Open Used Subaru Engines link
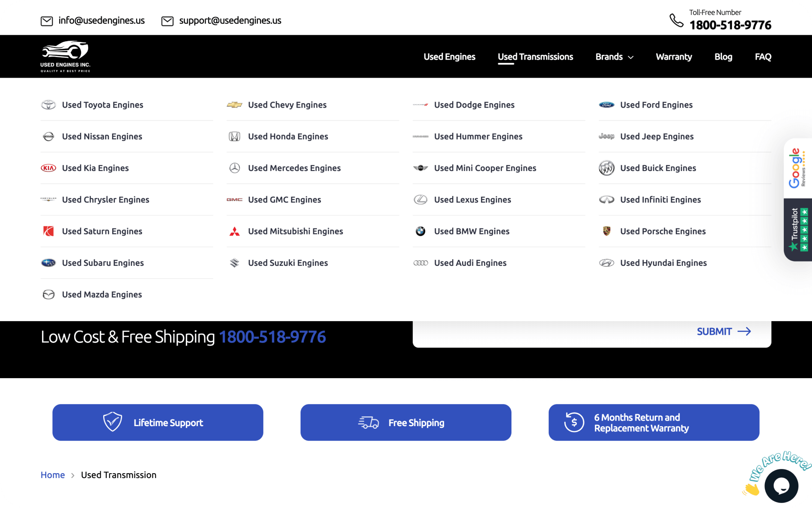Screen dimensions: 812x508 103,263
